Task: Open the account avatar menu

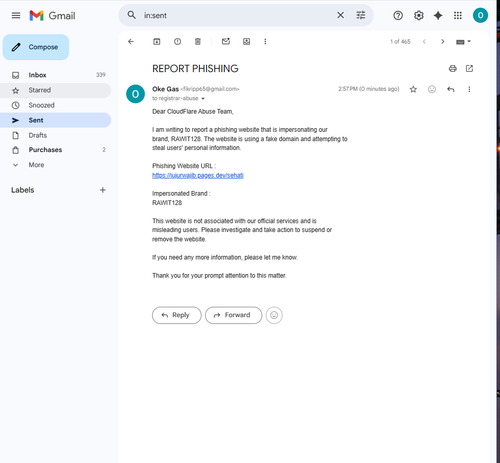Action: [x=480, y=15]
